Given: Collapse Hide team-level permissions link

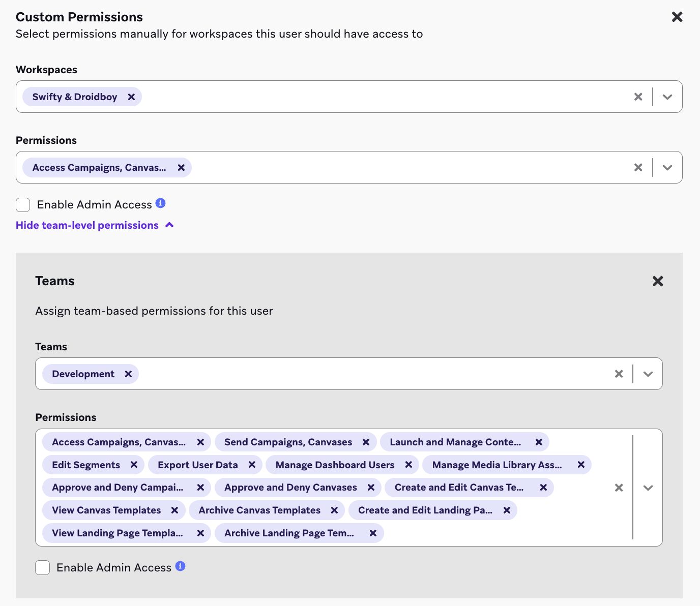Looking at the screenshot, I should pos(95,225).
